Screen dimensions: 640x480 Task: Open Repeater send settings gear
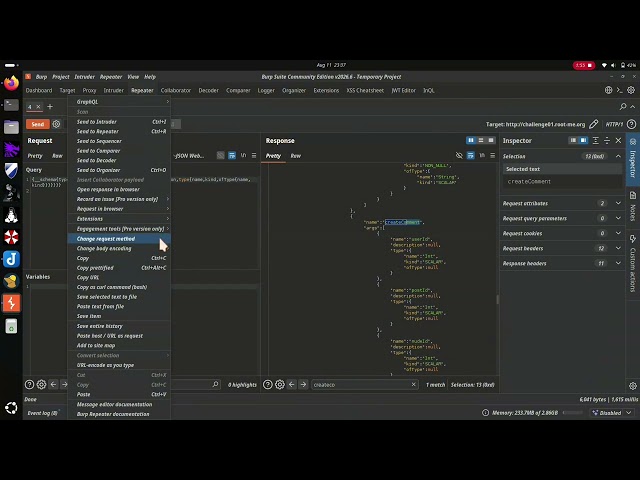(x=56, y=124)
